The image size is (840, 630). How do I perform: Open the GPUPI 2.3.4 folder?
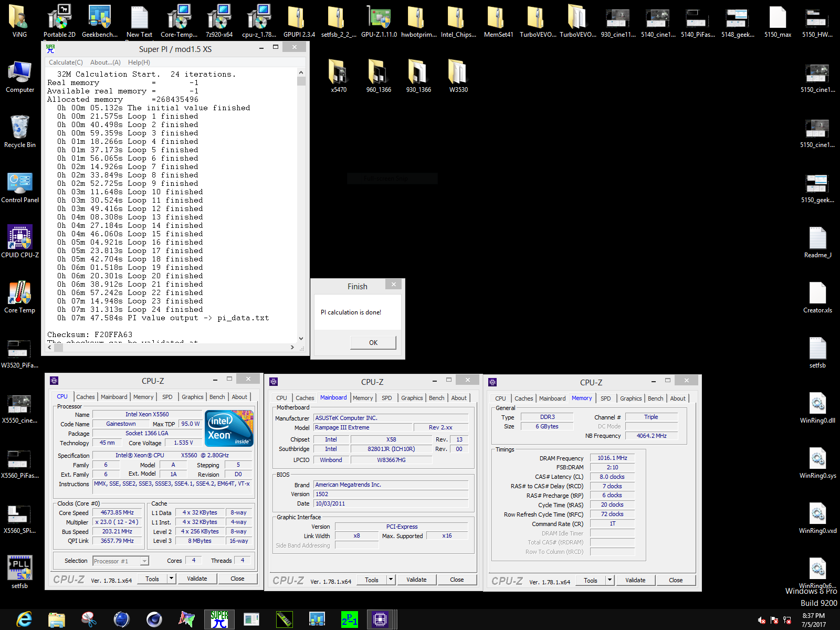[x=299, y=22]
